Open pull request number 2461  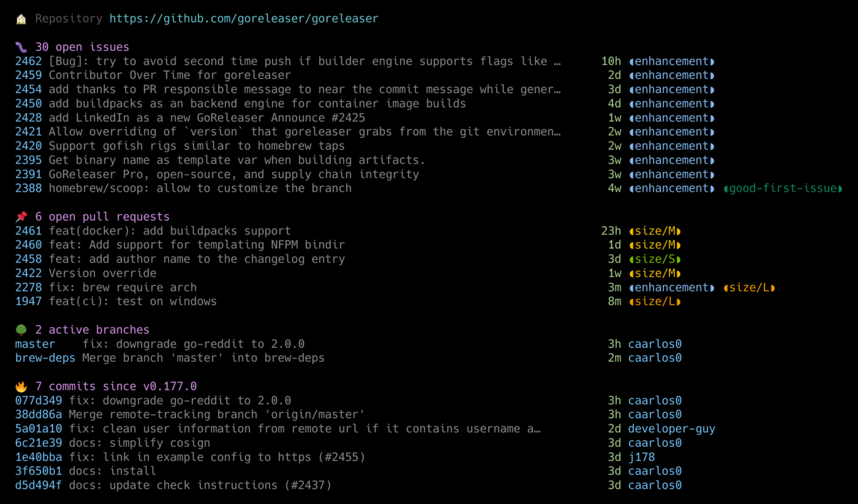click(29, 231)
